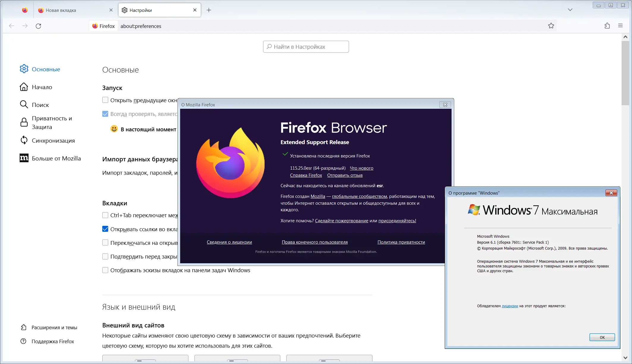Click scrollbar down arrow at bottom

pos(625,357)
